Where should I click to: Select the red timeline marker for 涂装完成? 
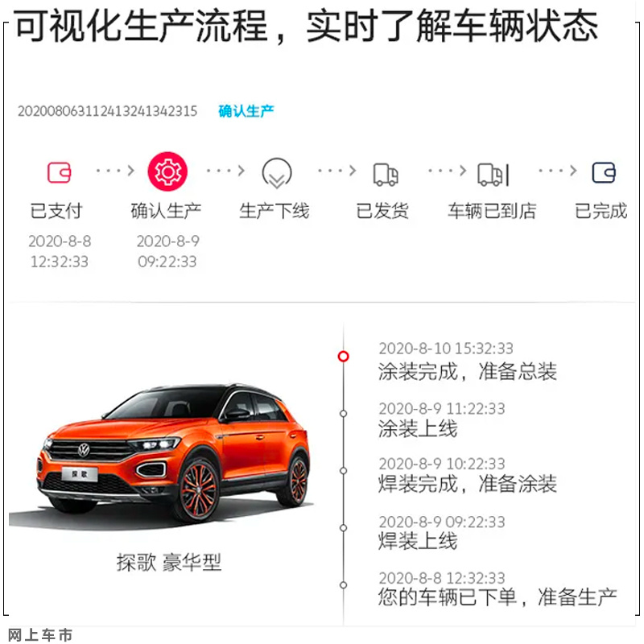pos(344,356)
